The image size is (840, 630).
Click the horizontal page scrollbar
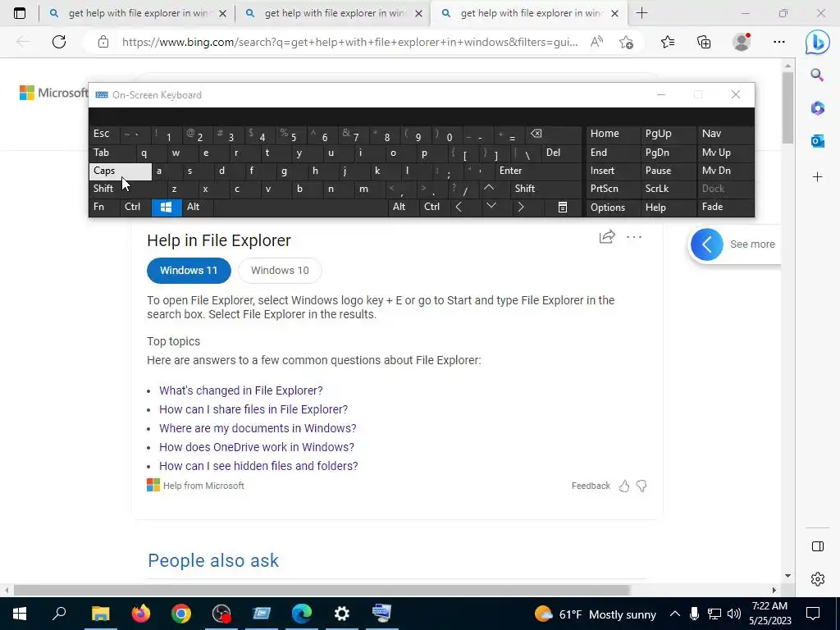322,590
